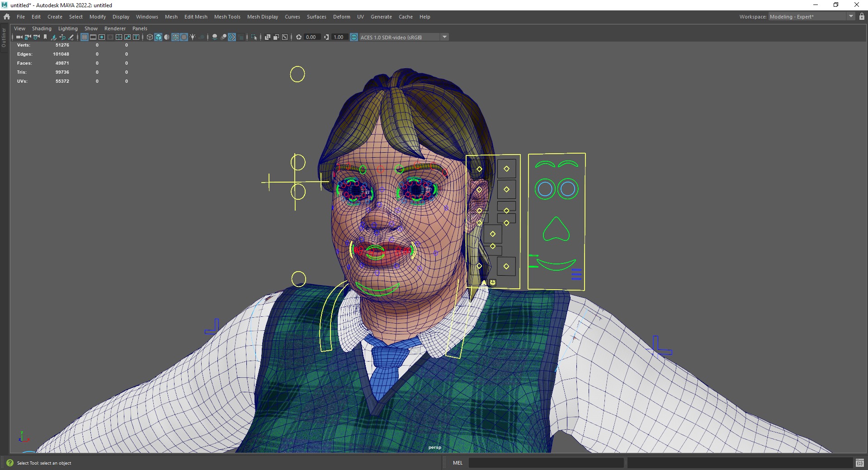The image size is (868, 470).
Task: Toggle Safe Action overlay
Action: (127, 37)
